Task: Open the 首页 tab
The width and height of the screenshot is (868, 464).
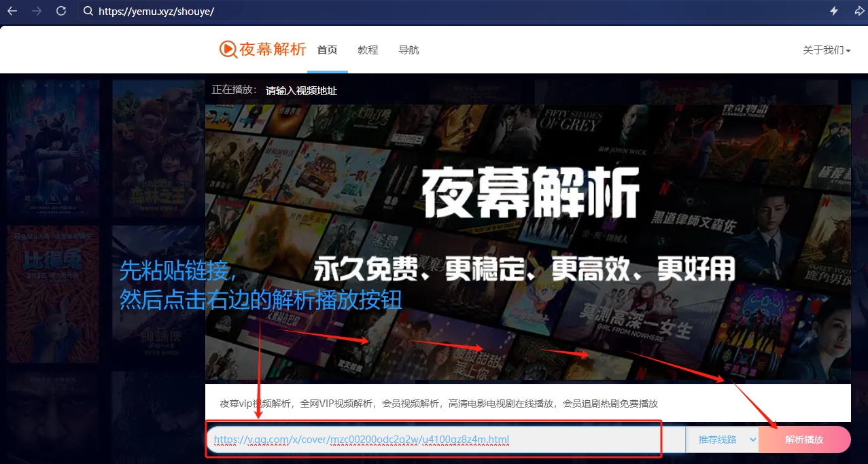Action: coord(327,50)
